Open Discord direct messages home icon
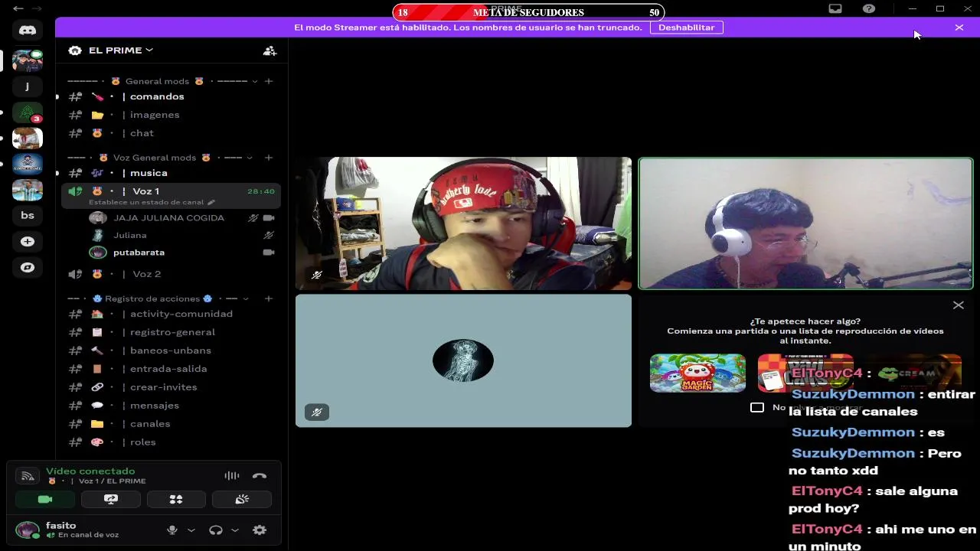 click(28, 30)
